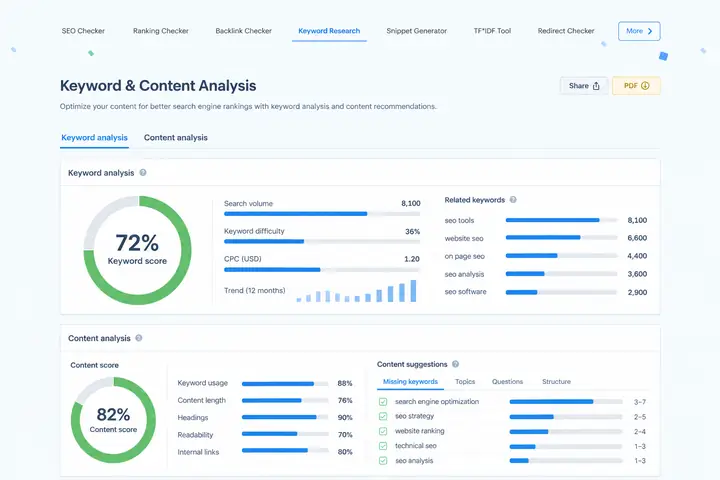Select related keyword 'seo tools'

point(459,220)
